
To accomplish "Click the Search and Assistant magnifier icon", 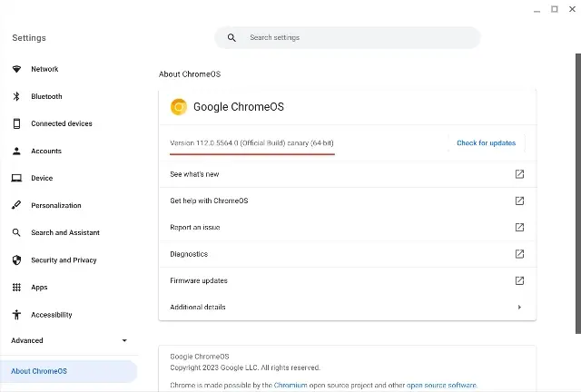I will pyautogui.click(x=16, y=232).
